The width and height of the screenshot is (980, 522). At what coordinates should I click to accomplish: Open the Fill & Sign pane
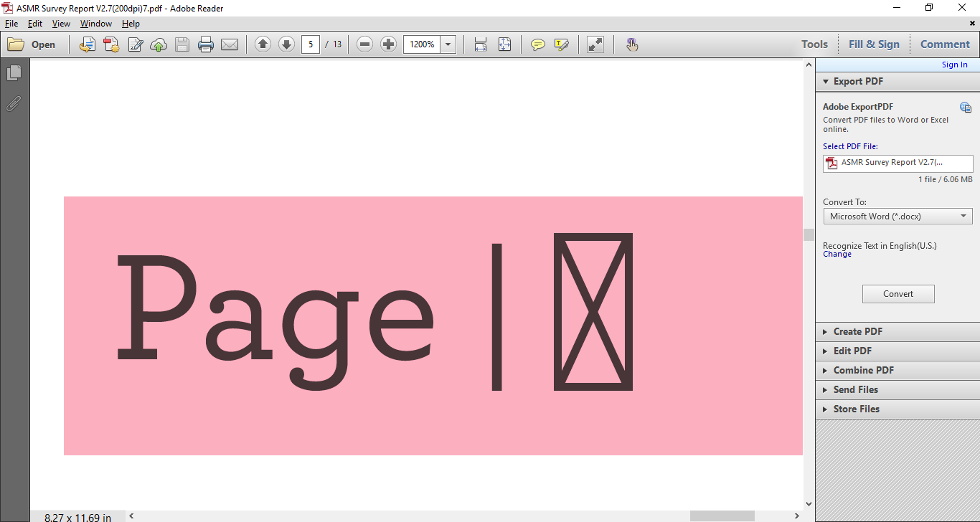[x=873, y=44]
